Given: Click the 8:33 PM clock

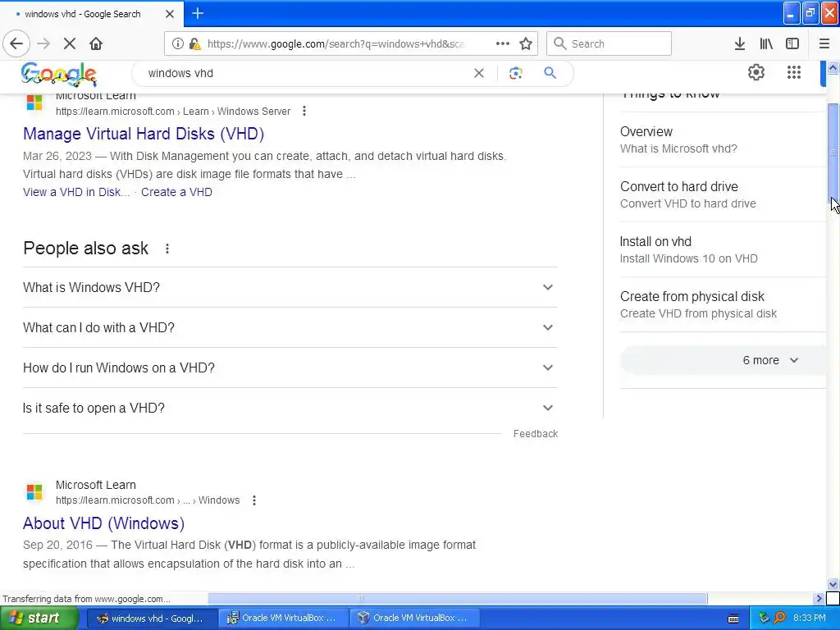Looking at the screenshot, I should tap(810, 618).
